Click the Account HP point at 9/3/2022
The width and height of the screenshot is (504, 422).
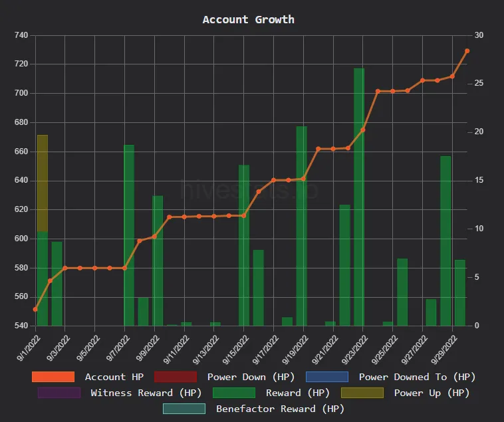click(65, 268)
